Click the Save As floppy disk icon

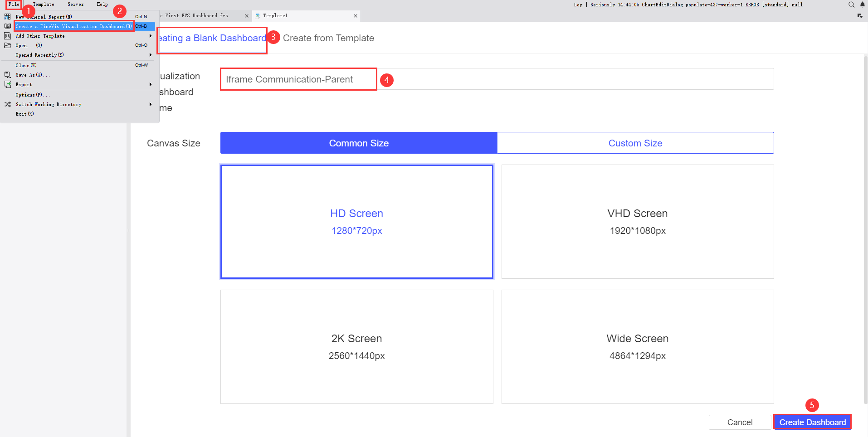click(x=7, y=74)
